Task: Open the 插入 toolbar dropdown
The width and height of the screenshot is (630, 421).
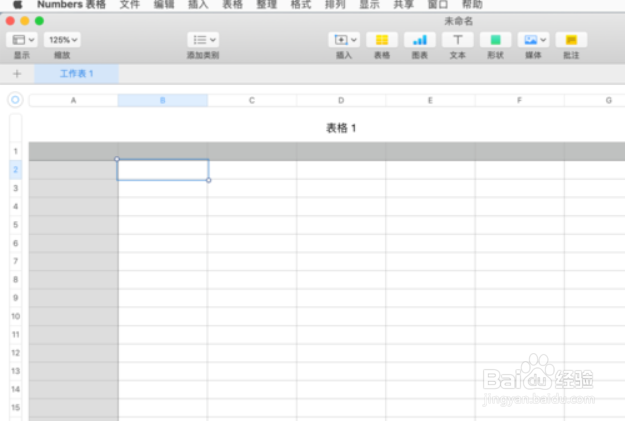Action: tap(344, 40)
